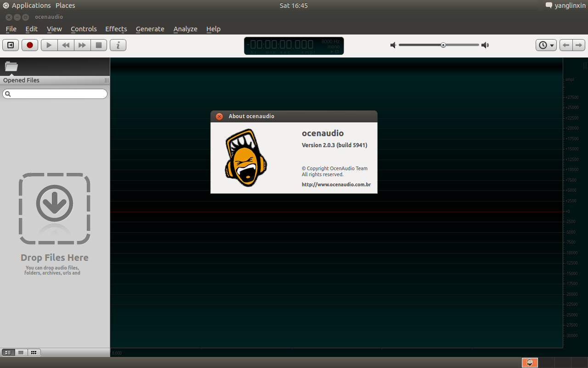Open the http://www.ocenaudio.com.br link

coord(336,184)
